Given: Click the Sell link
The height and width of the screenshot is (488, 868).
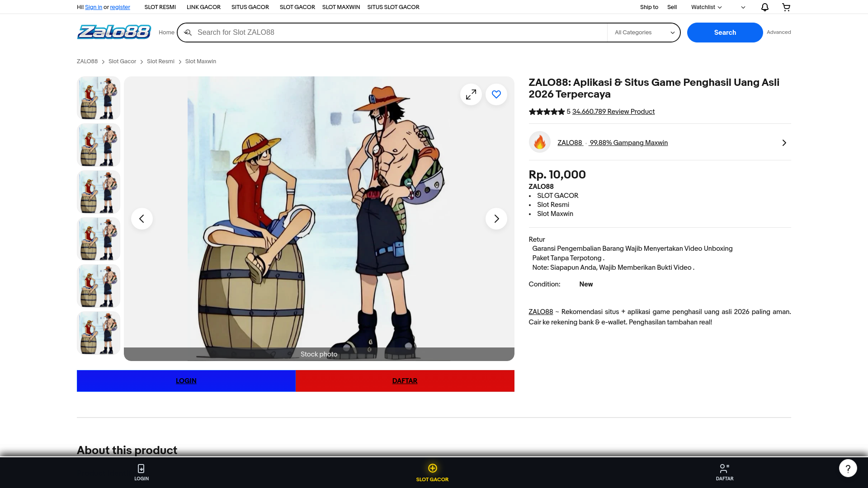Looking at the screenshot, I should (x=672, y=7).
